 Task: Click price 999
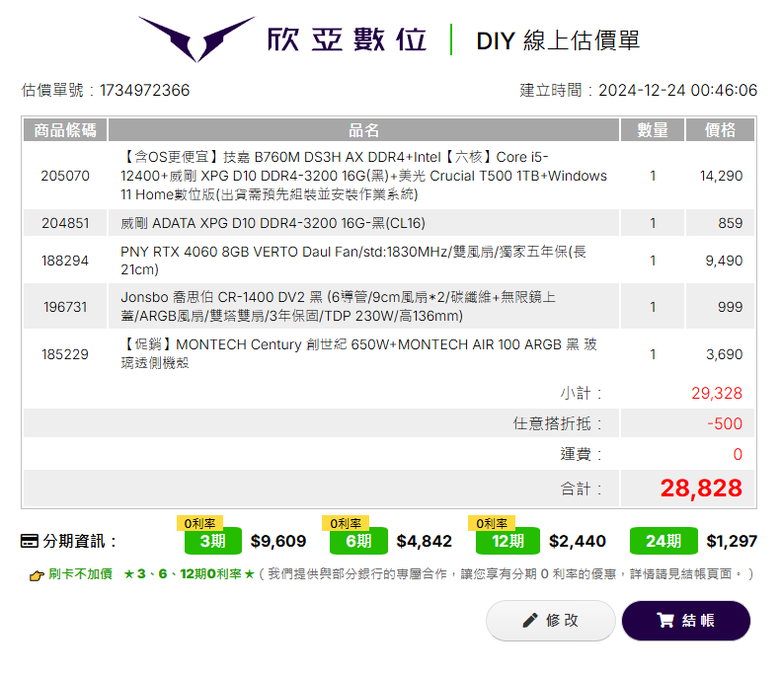click(x=730, y=307)
